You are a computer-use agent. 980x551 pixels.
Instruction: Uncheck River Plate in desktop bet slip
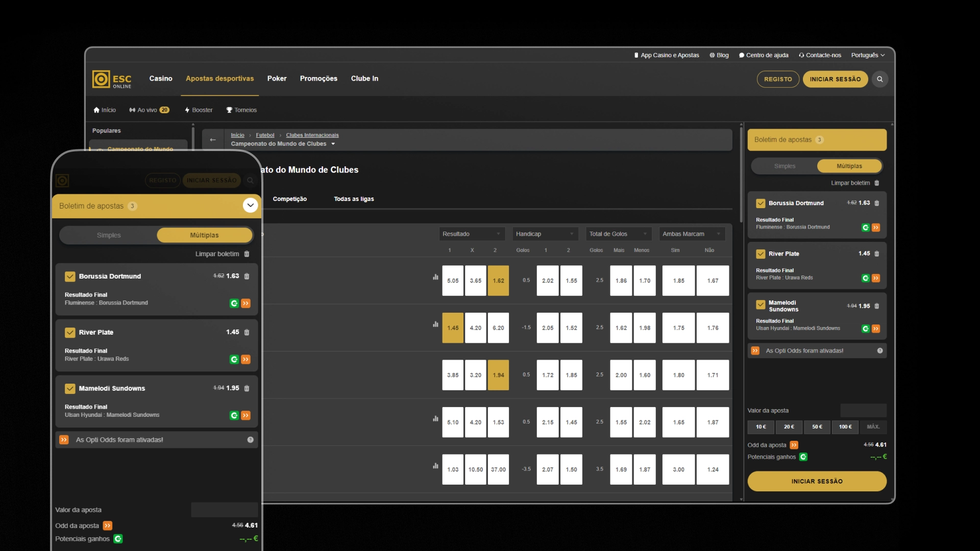761,254
